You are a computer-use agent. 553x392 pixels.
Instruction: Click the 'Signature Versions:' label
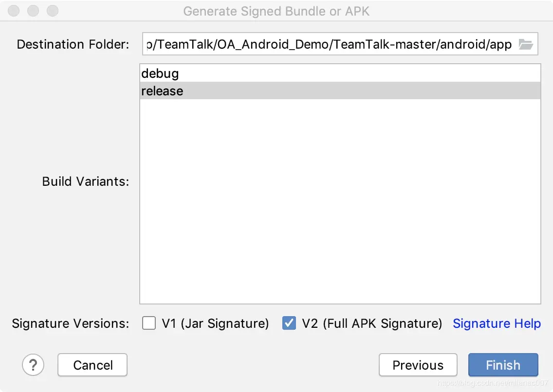tap(71, 323)
